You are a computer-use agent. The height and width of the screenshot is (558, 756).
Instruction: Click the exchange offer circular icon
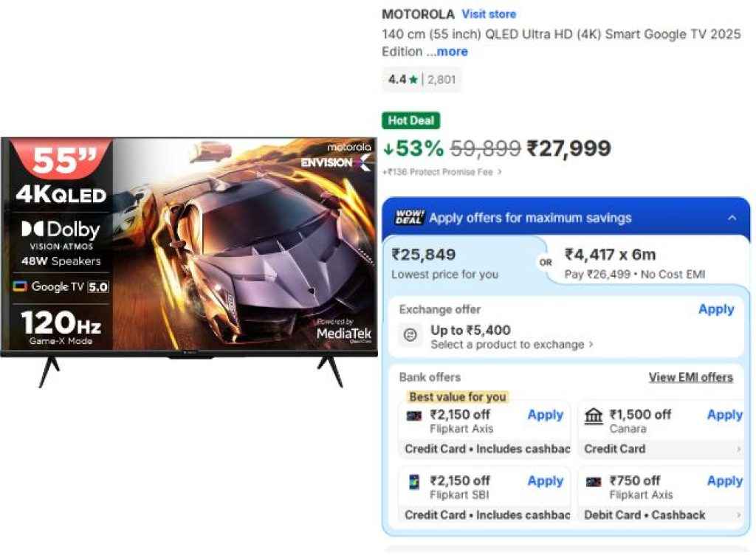point(410,334)
